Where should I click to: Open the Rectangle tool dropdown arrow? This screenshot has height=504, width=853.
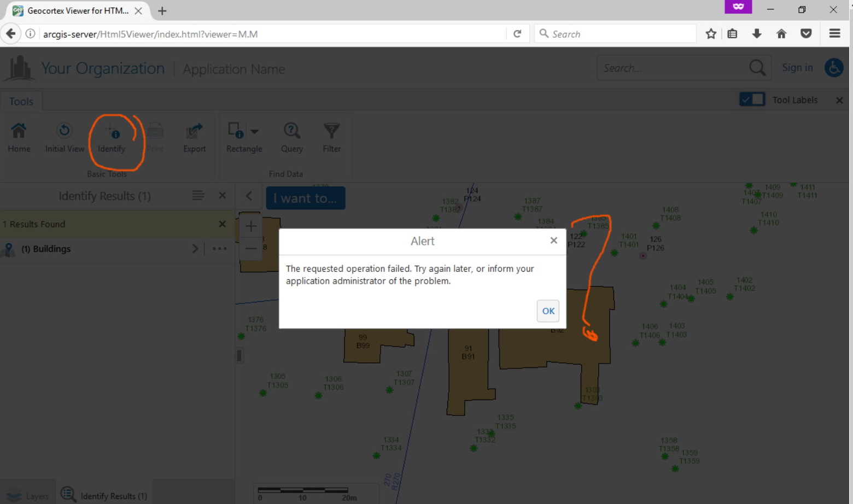pyautogui.click(x=254, y=131)
